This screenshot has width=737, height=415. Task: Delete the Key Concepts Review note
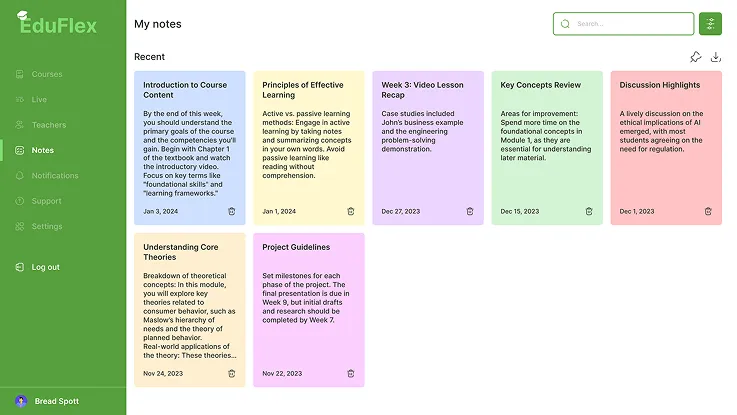(x=589, y=211)
